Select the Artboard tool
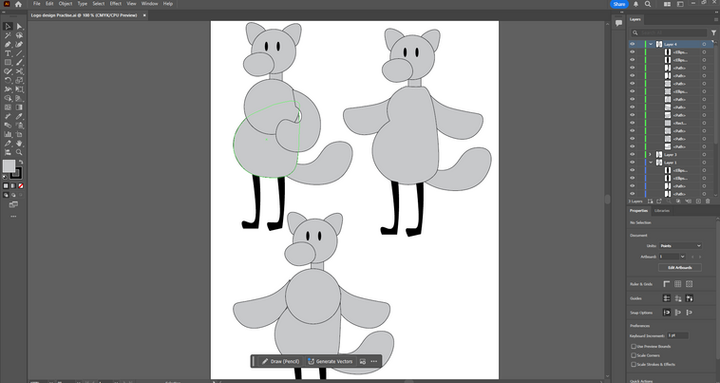The height and width of the screenshot is (383, 720). tap(19, 134)
